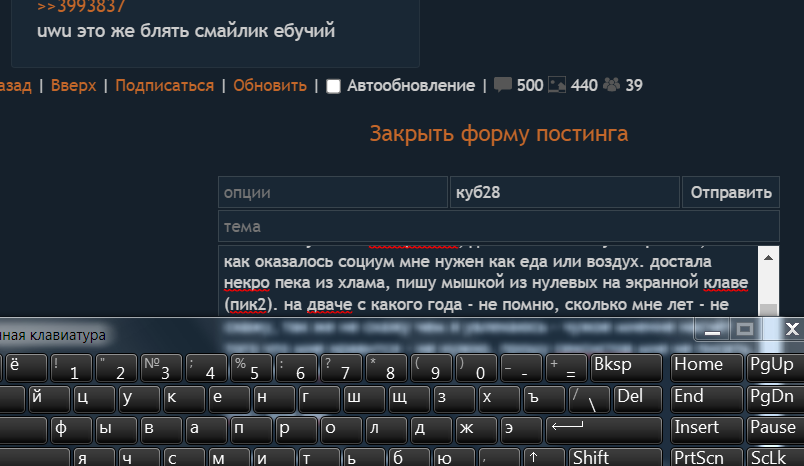The image size is (804, 466).
Task: Click the Отправить button
Action: (x=730, y=192)
